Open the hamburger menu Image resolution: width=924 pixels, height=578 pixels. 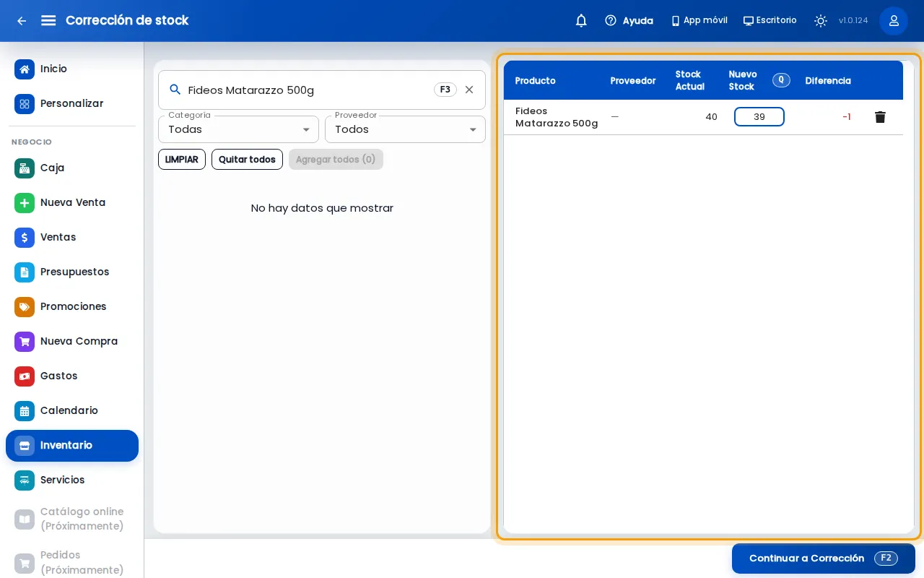[x=48, y=20]
